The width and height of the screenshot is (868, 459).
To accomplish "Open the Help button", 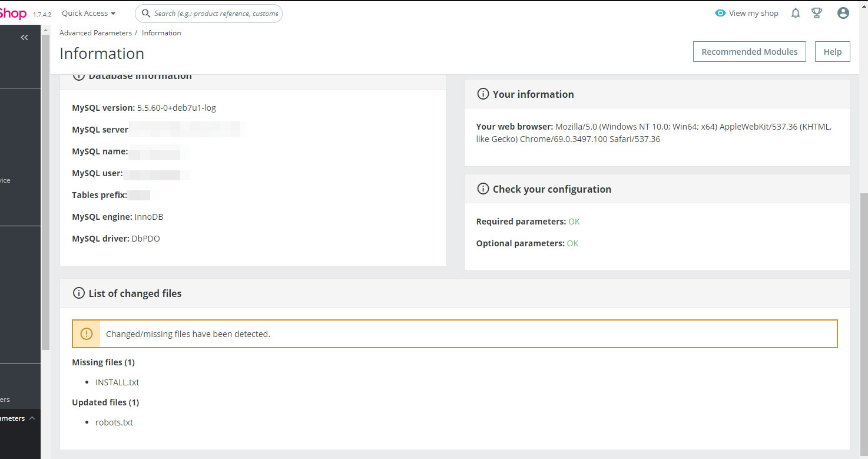I will pos(832,52).
